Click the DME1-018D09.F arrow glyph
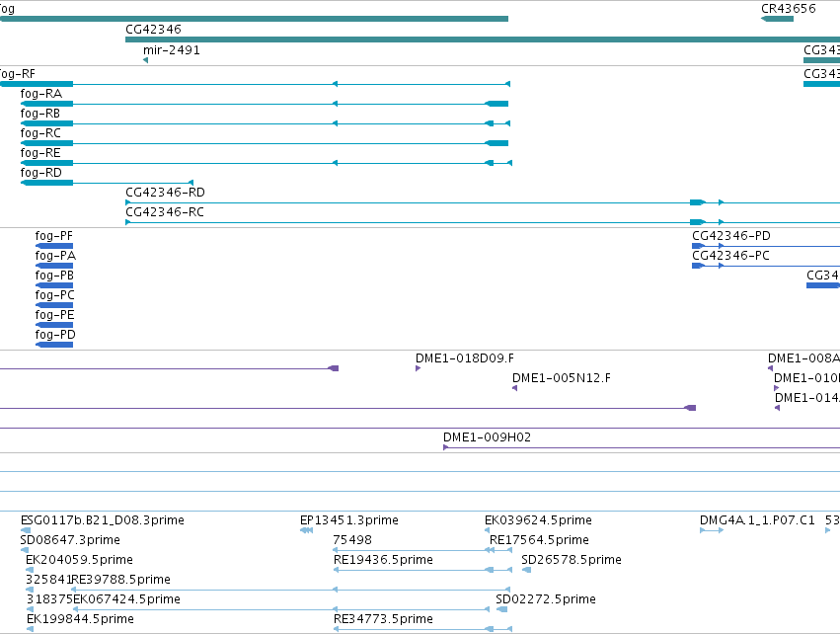 click(x=418, y=368)
